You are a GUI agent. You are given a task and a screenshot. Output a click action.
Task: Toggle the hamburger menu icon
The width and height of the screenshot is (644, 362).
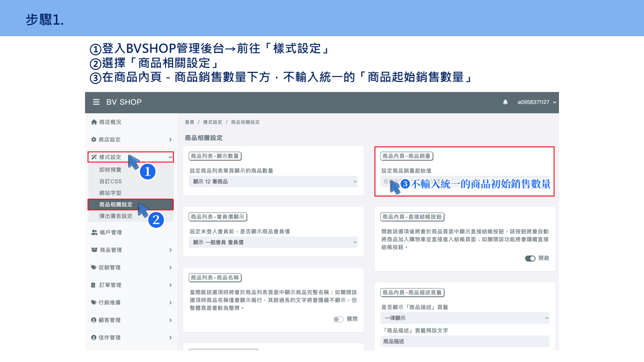click(96, 102)
